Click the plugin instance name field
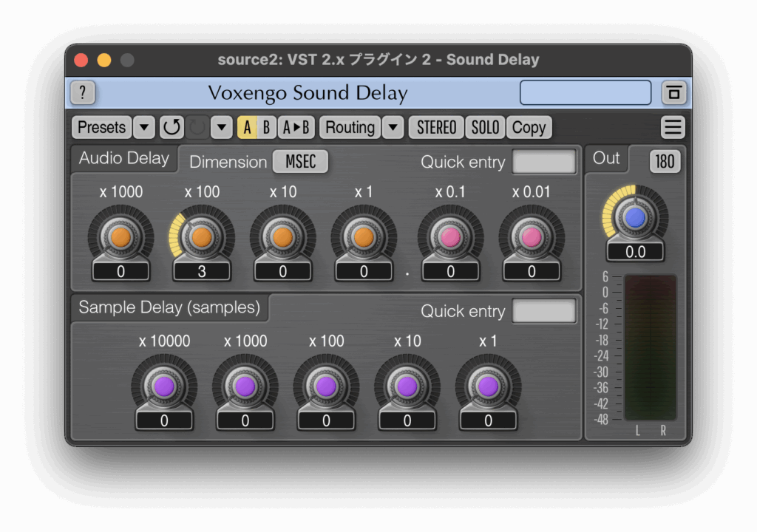This screenshot has height=532, width=757. 585,92
